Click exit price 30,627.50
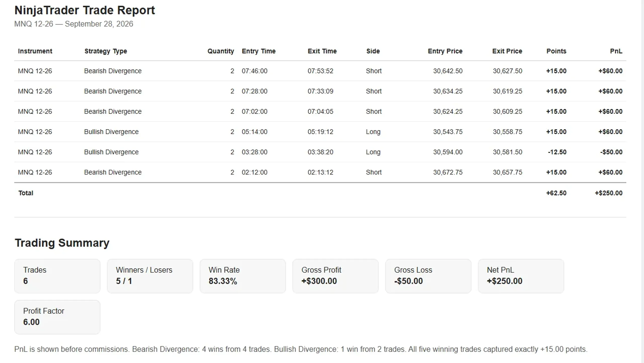The height and width of the screenshot is (363, 644). click(x=507, y=71)
